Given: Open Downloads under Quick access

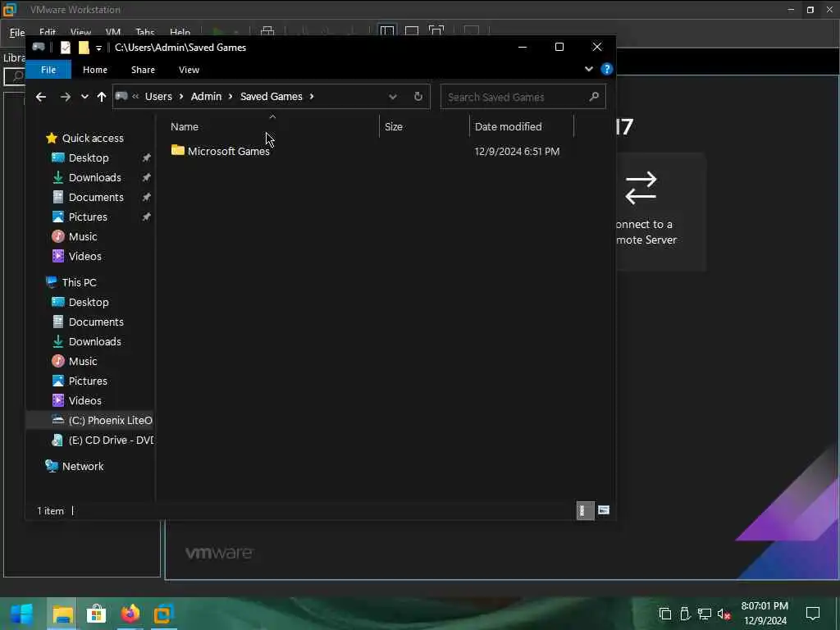Looking at the screenshot, I should (x=95, y=177).
